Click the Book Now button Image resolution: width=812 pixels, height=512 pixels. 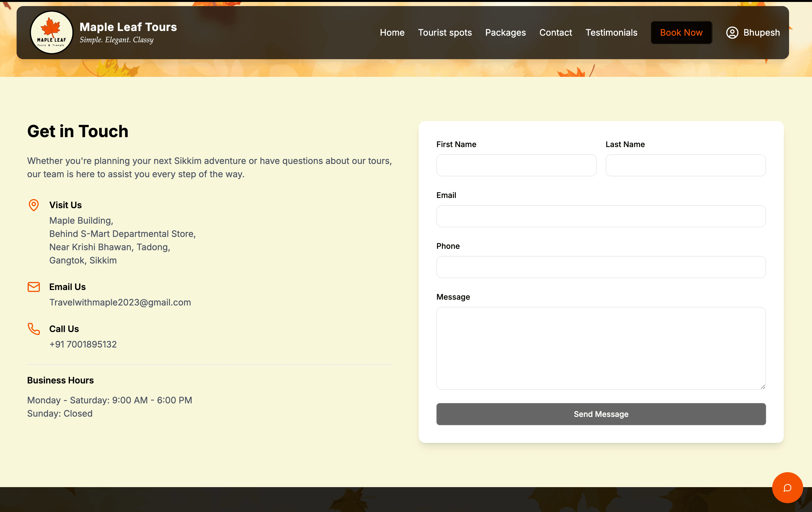(x=681, y=33)
